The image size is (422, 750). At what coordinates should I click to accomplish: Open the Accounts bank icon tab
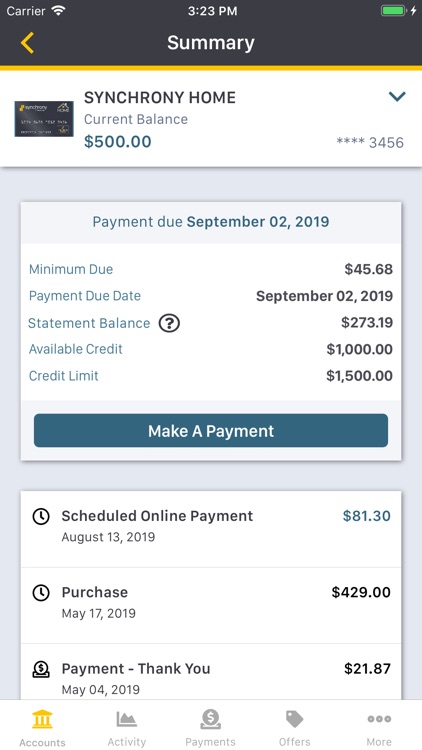pos(42,728)
